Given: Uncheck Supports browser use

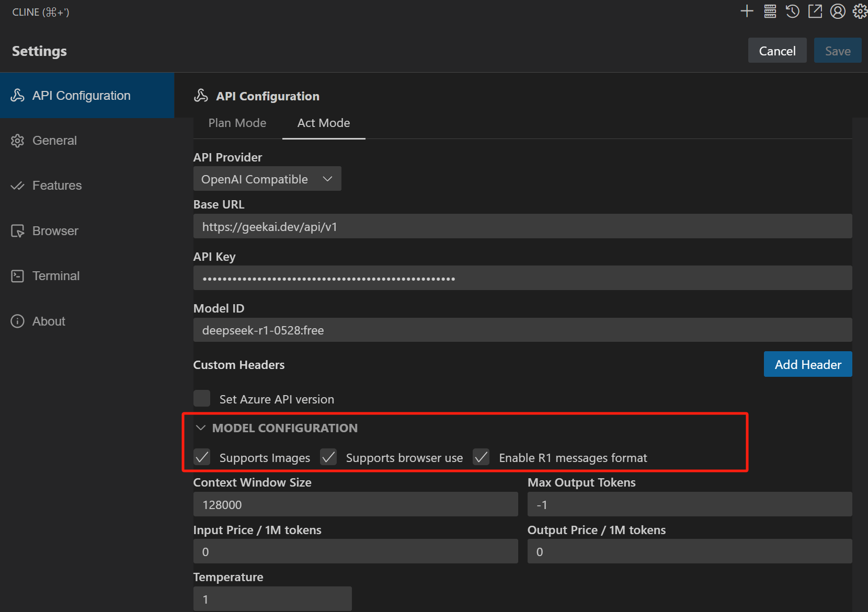Looking at the screenshot, I should click(328, 457).
